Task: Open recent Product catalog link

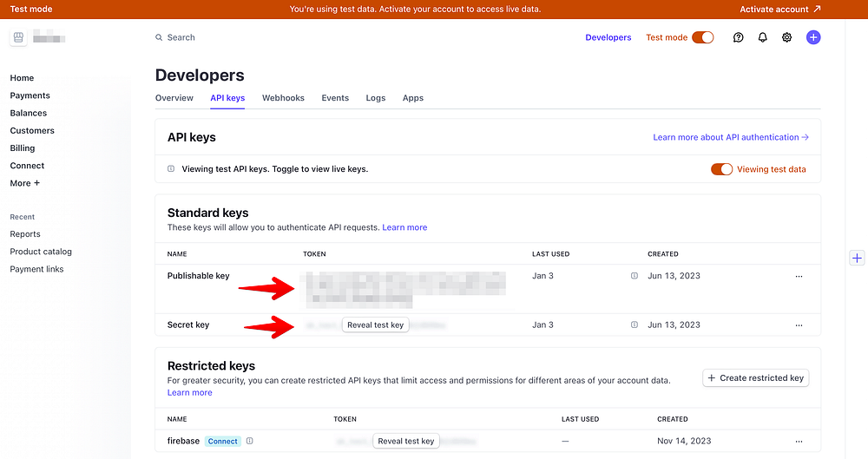Action: coord(41,252)
